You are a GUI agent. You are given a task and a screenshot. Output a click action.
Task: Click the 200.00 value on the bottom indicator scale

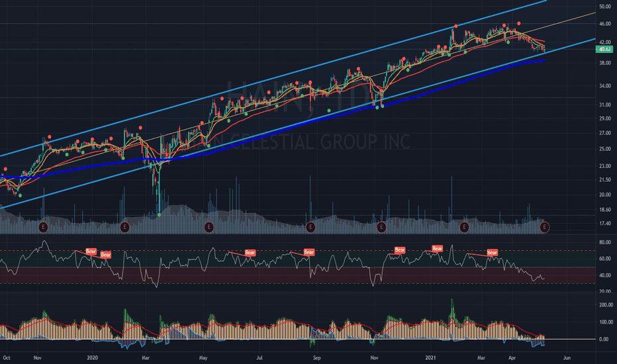(606, 305)
